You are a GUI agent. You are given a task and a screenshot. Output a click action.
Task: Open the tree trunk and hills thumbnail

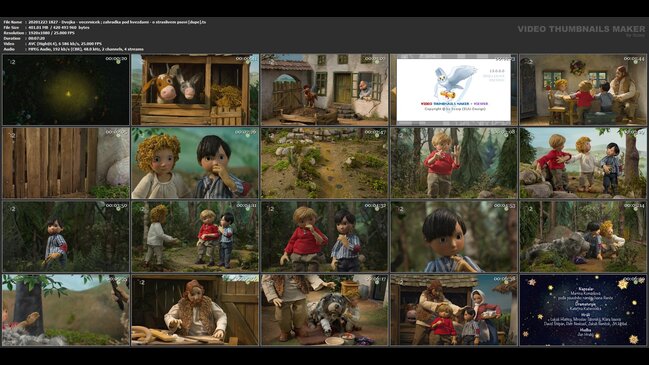click(x=66, y=310)
